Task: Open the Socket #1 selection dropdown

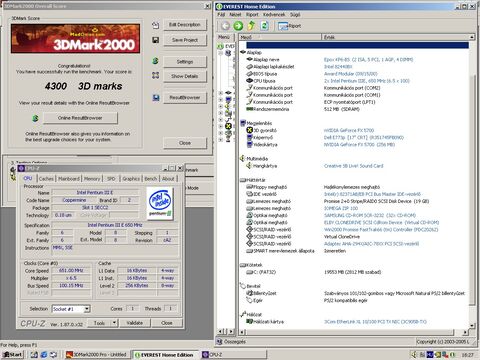Action: 87,309
